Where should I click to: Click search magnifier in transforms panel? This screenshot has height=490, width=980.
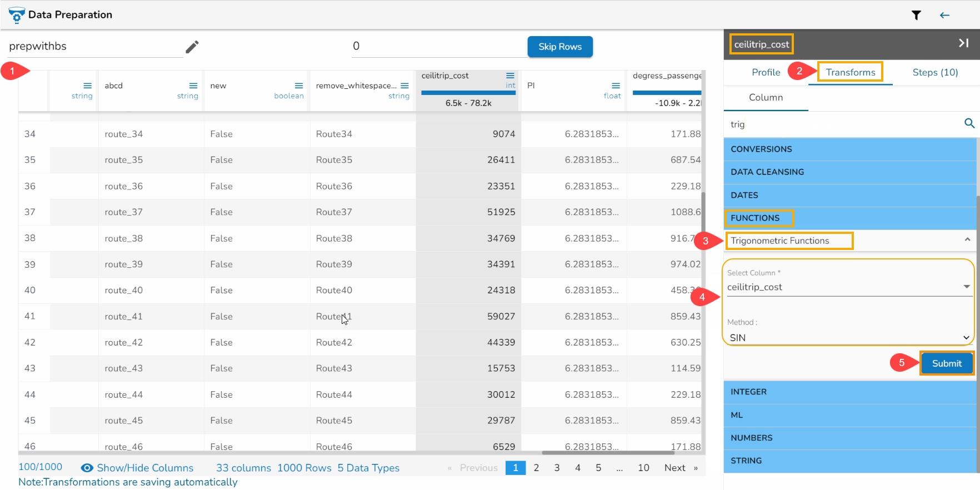click(969, 123)
